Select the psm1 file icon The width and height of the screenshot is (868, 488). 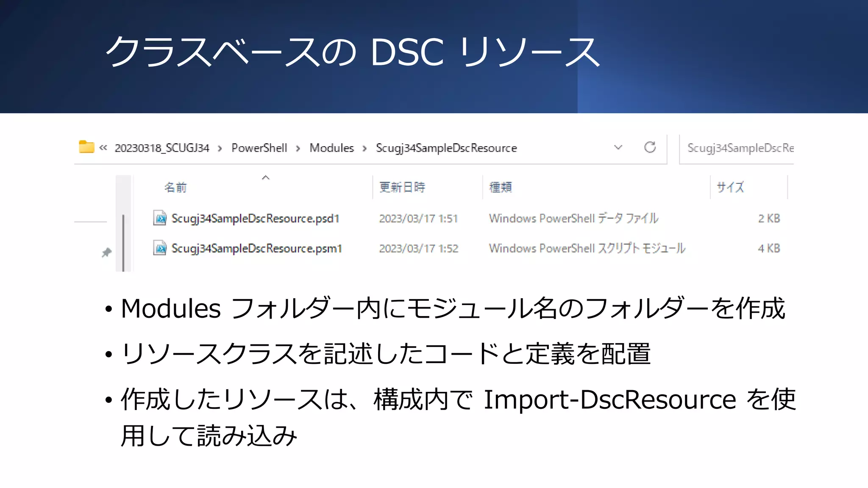coord(160,248)
